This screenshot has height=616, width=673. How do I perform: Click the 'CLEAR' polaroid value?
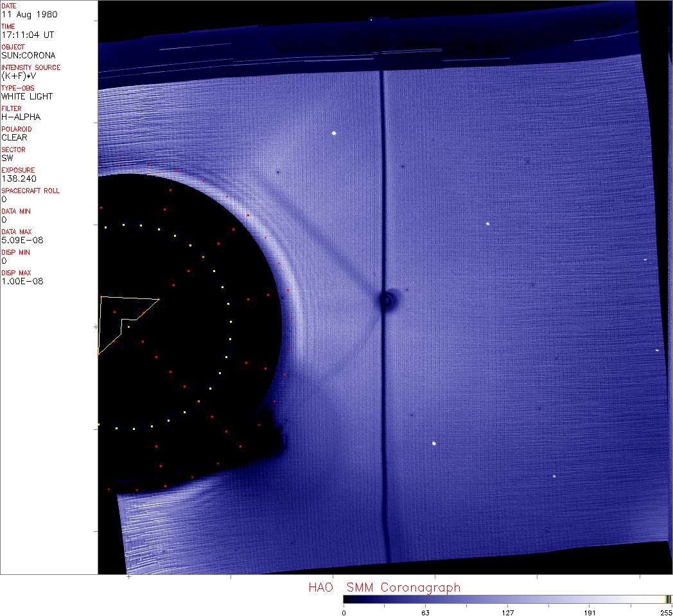tap(15, 137)
